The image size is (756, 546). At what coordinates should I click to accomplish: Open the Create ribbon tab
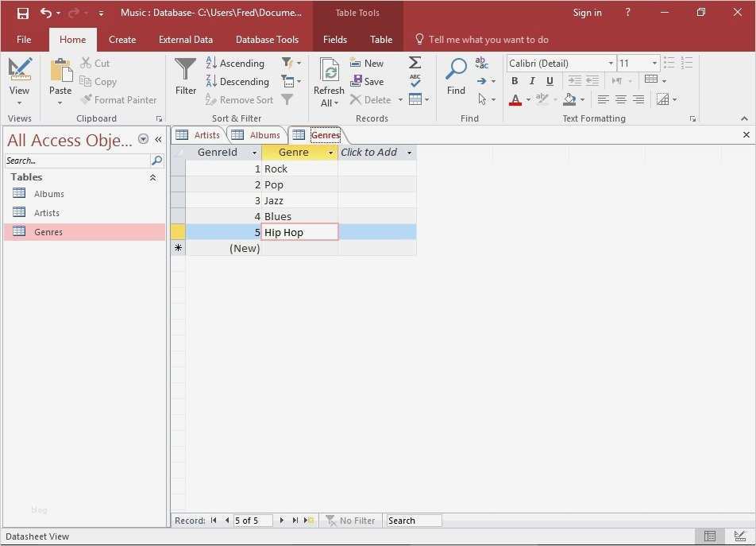[x=122, y=39]
